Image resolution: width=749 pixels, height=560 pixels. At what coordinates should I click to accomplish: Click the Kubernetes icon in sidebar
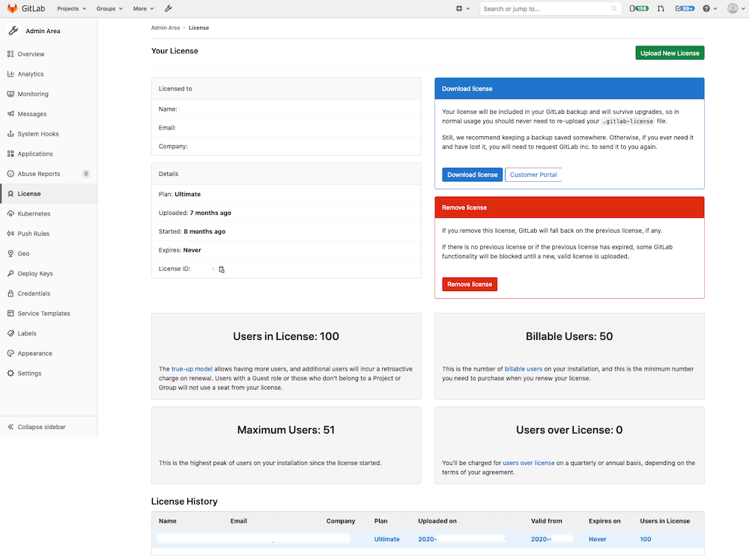tap(10, 214)
